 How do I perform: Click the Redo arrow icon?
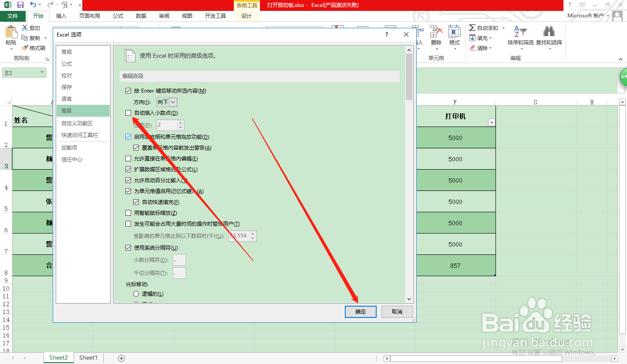51,5
